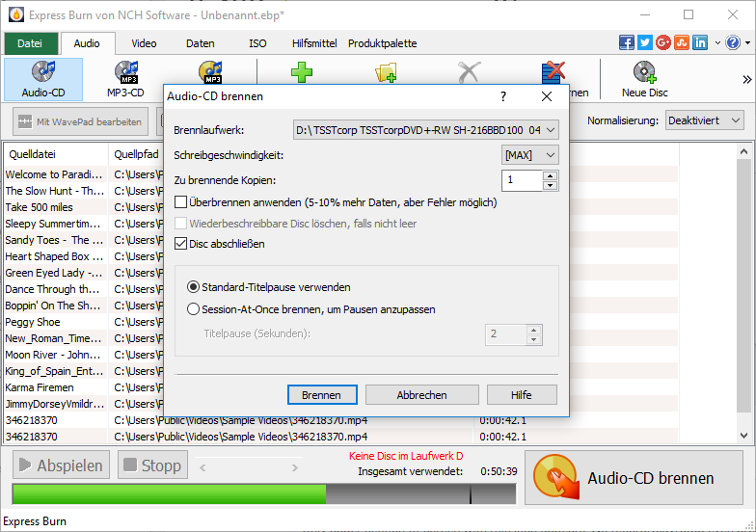Open the Google Plus share icon
Screen dimensions: 756x532
coord(663,42)
